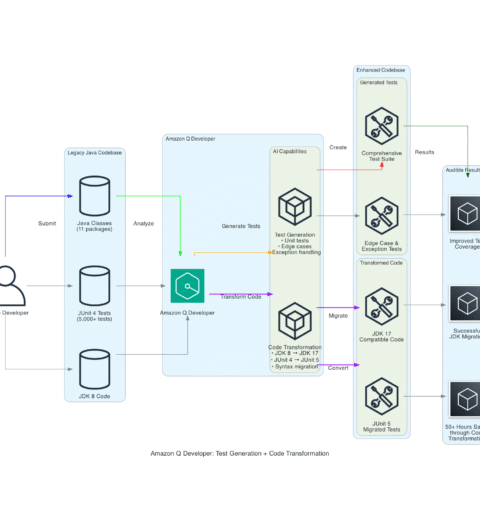Select the JDK 8 Code database cylinder
This screenshot has width=480, height=520.
(95, 369)
